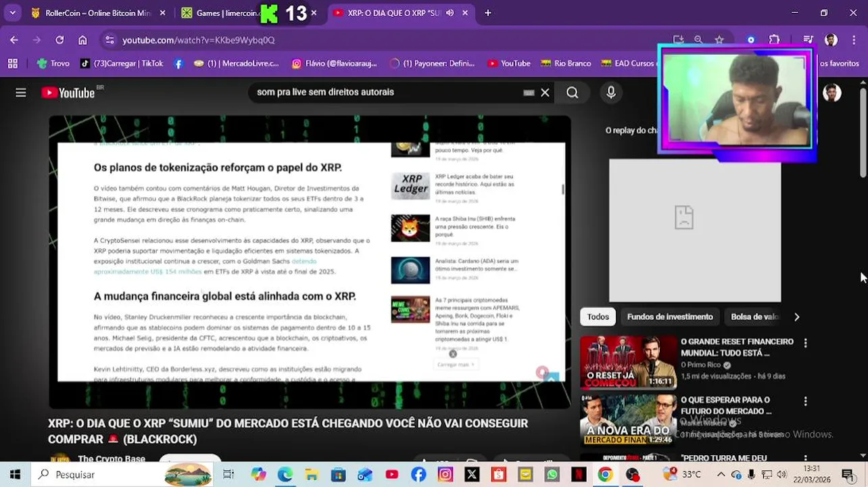This screenshot has height=487, width=868.
Task: Open the taskbar volume speaker icon
Action: 781,474
